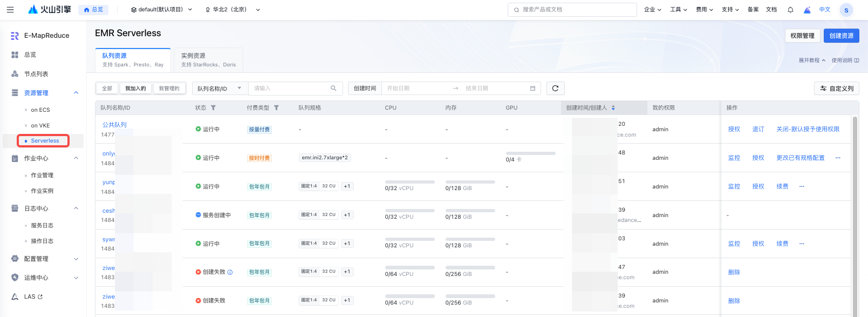868x317 pixels.
Task: Open the hamburger navigation menu
Action: [x=10, y=10]
